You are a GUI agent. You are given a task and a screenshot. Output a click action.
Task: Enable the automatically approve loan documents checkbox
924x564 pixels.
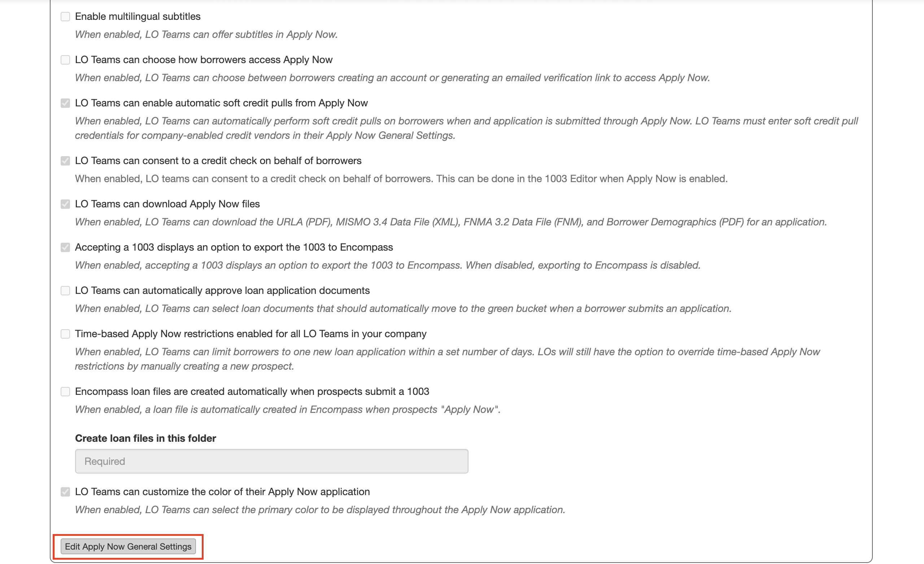[65, 291]
